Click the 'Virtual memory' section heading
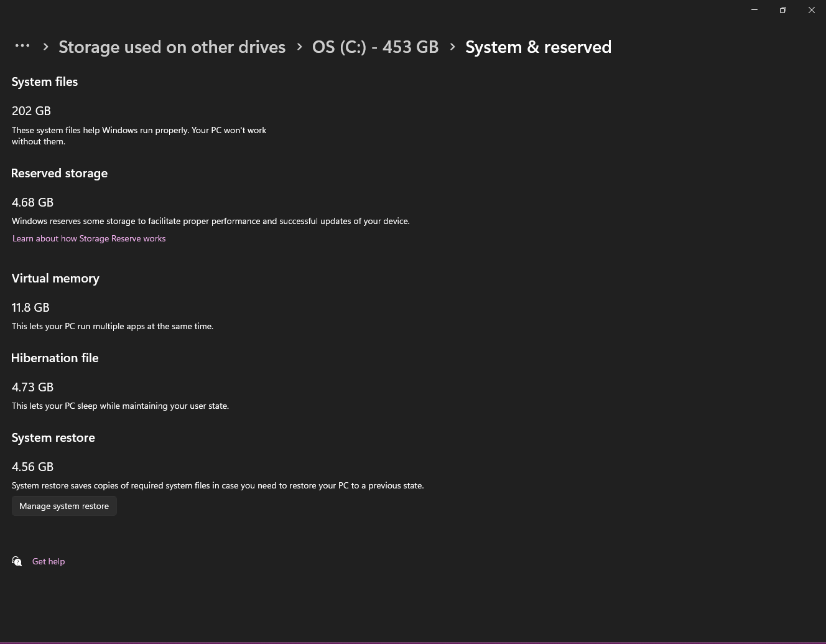 point(55,278)
